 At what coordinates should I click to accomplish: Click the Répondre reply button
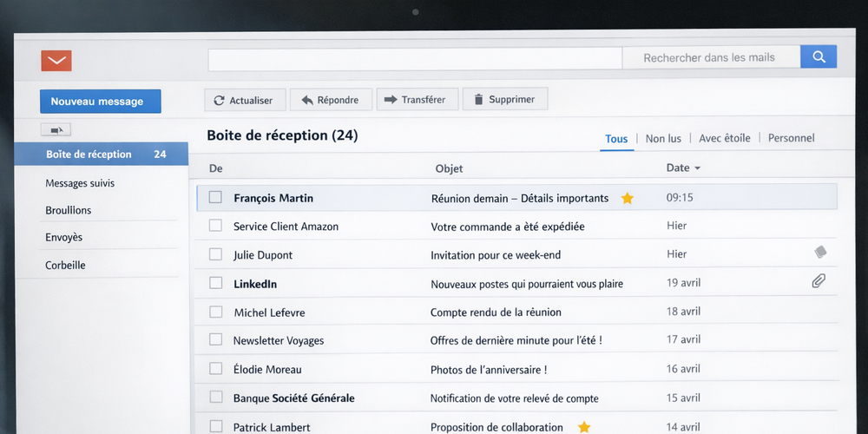click(x=330, y=100)
